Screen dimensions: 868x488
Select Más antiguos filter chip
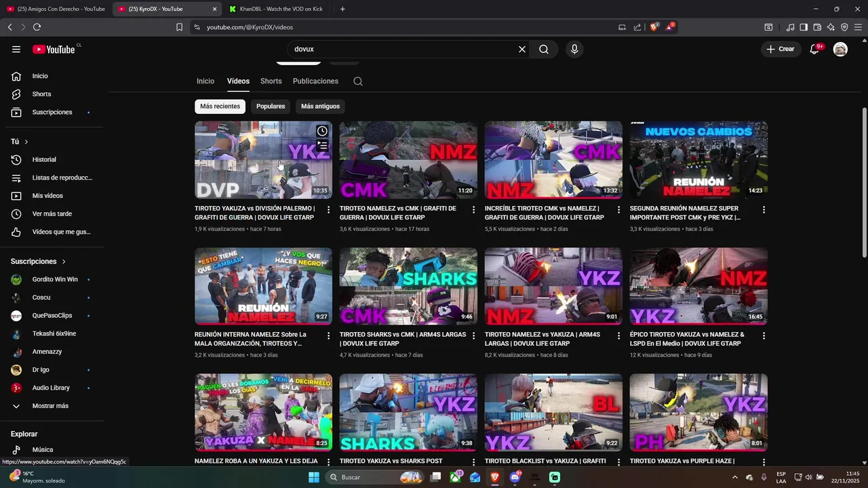(x=320, y=106)
